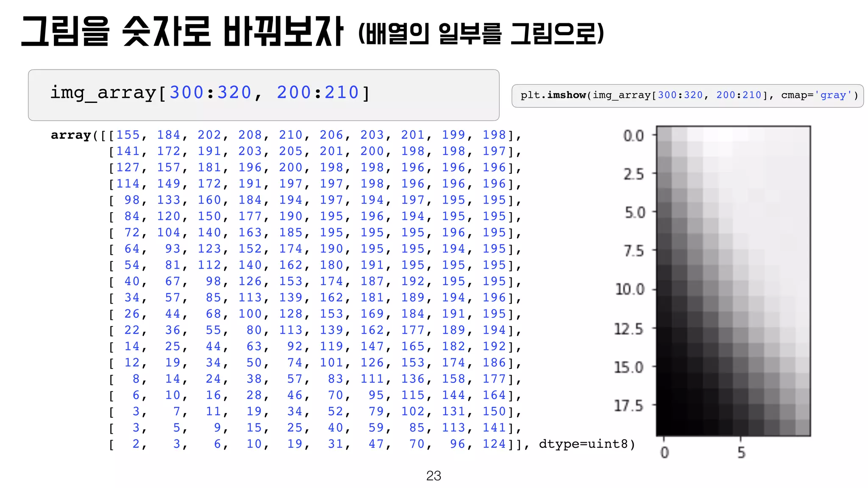Click the array value 120

pos(169,216)
